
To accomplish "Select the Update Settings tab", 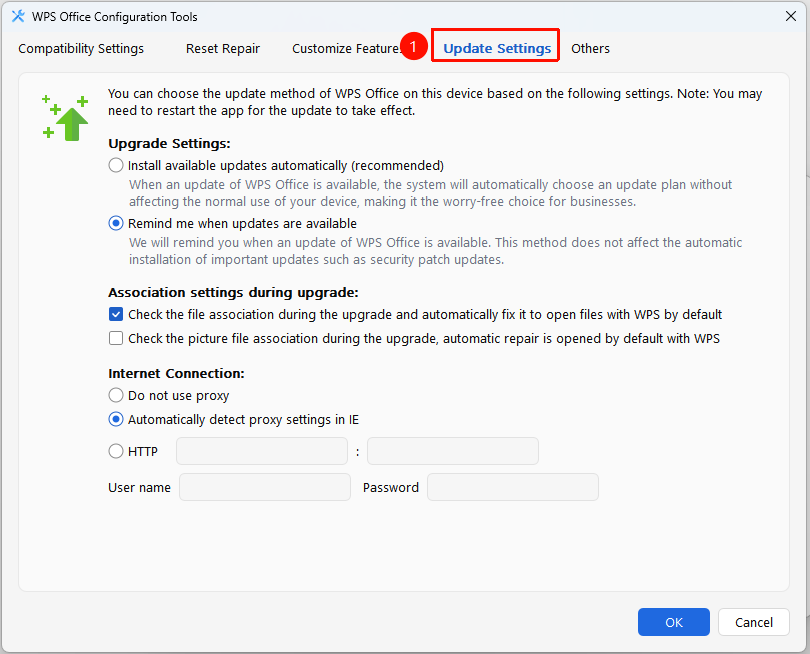I will 497,49.
